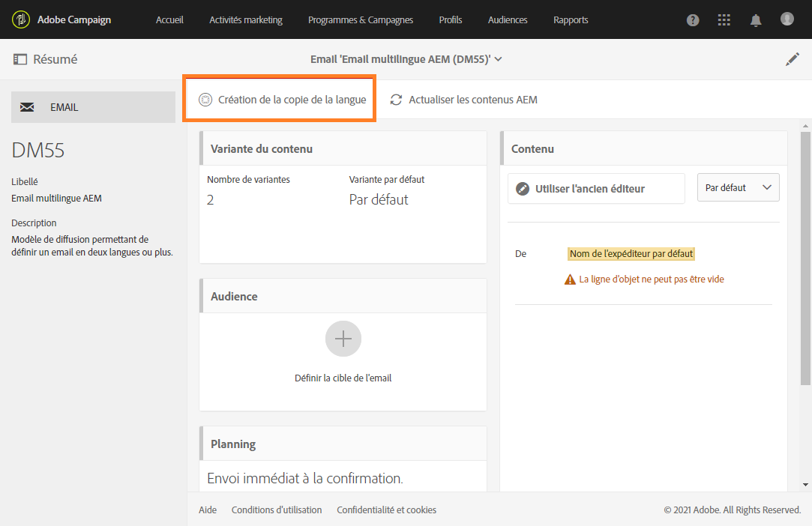Image resolution: width=812 pixels, height=526 pixels.
Task: Click the number of variants value 2
Action: [x=210, y=200]
